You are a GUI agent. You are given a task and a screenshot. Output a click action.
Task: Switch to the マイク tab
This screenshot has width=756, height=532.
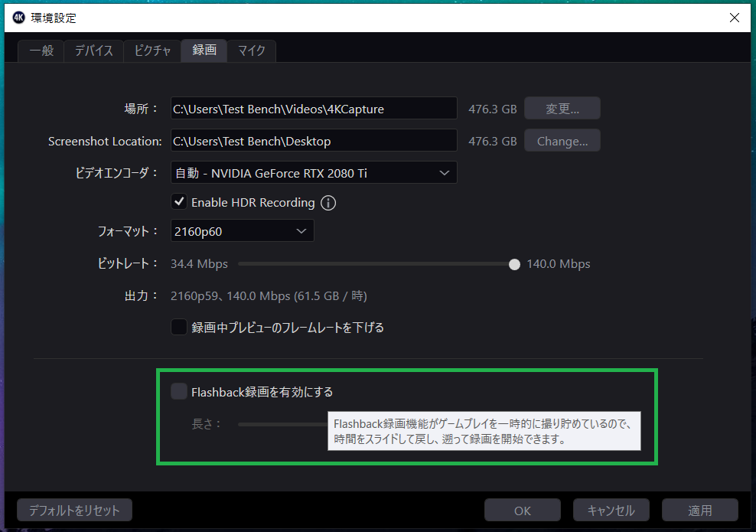pos(252,51)
